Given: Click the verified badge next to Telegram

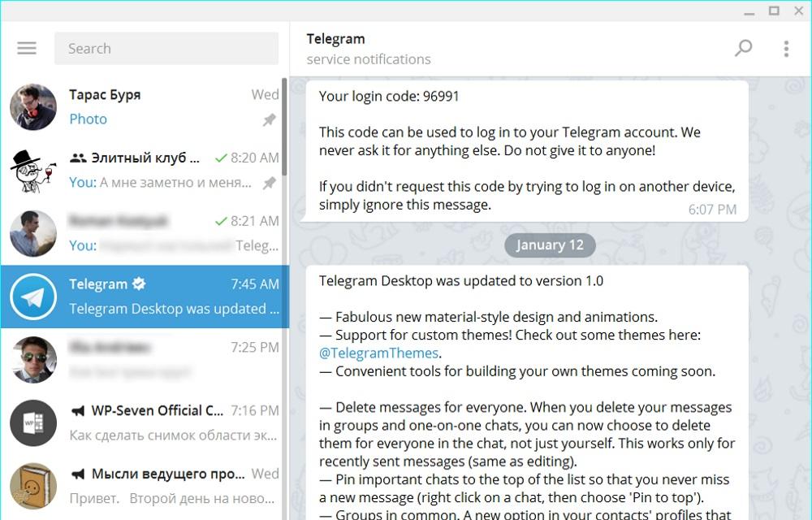Looking at the screenshot, I should pyautogui.click(x=139, y=284).
